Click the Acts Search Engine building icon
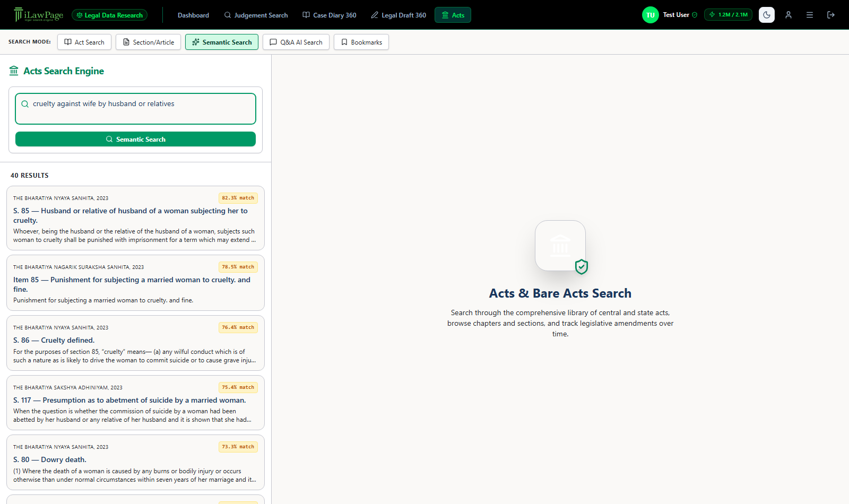Viewport: 849px width, 504px height. 14,71
